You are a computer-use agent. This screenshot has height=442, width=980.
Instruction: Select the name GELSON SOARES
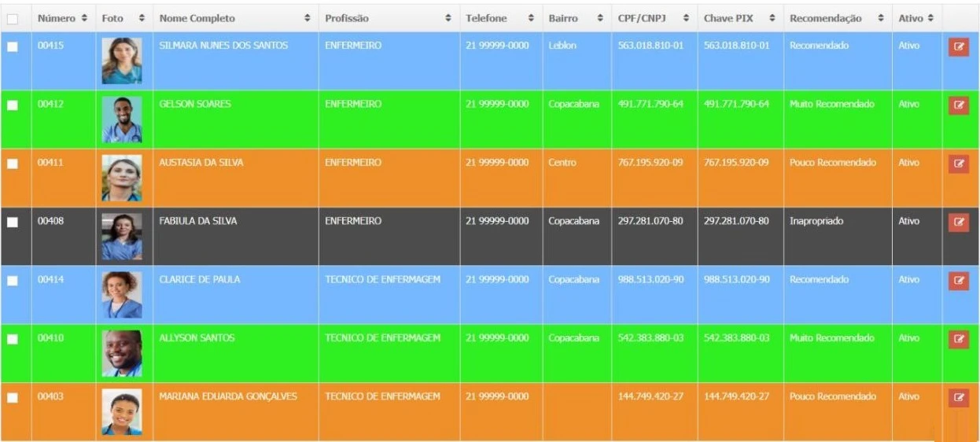(195, 104)
